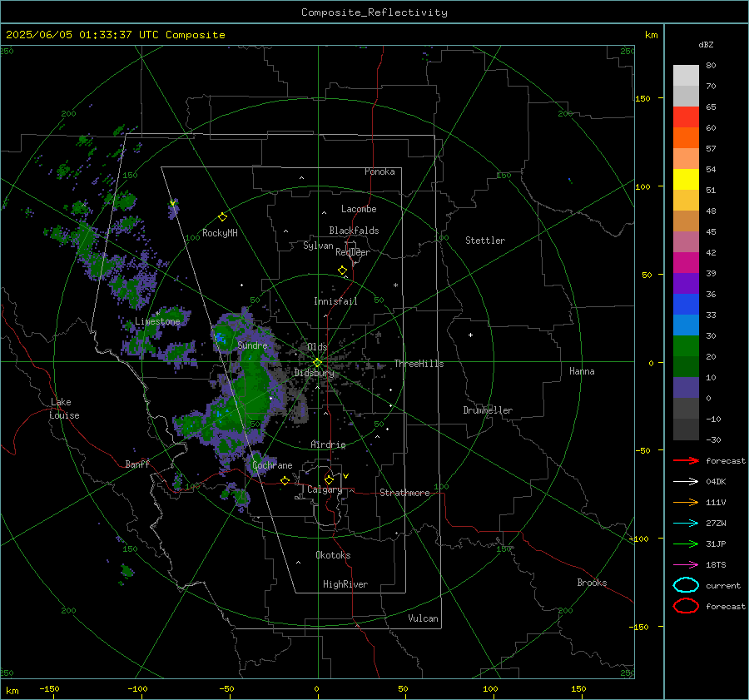Click the Composite_Reflectivity title
This screenshot has width=749, height=700.
pyautogui.click(x=374, y=12)
